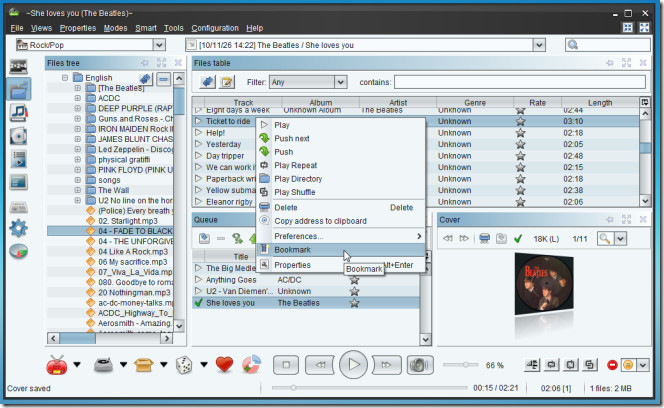The height and width of the screenshot is (408, 664).
Task: Click the track position progress slider
Action: tap(370, 388)
